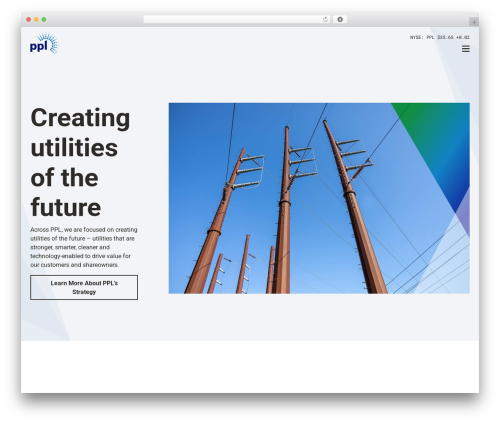Click the browser download icon
Image resolution: width=500 pixels, height=423 pixels.
click(340, 20)
